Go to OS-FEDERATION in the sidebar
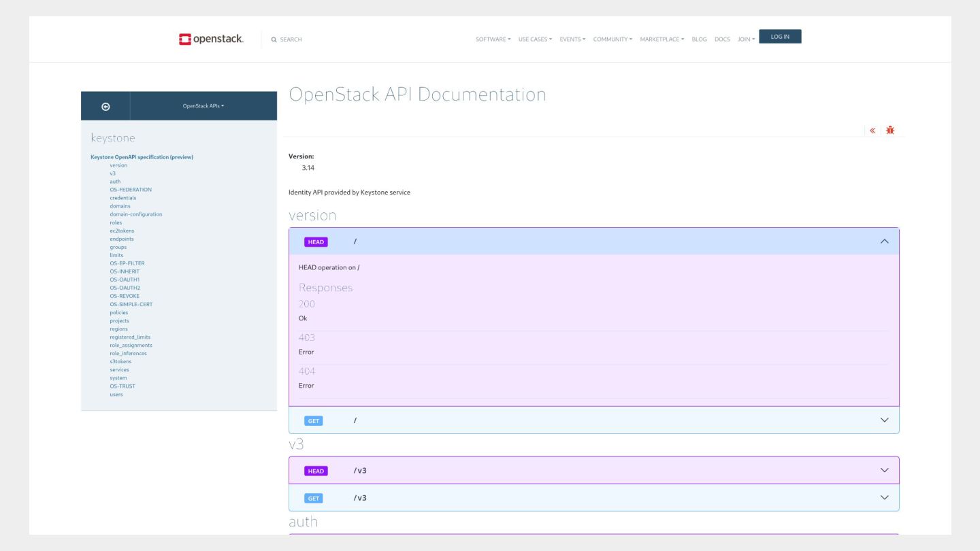This screenshot has height=551, width=980. 131,190
